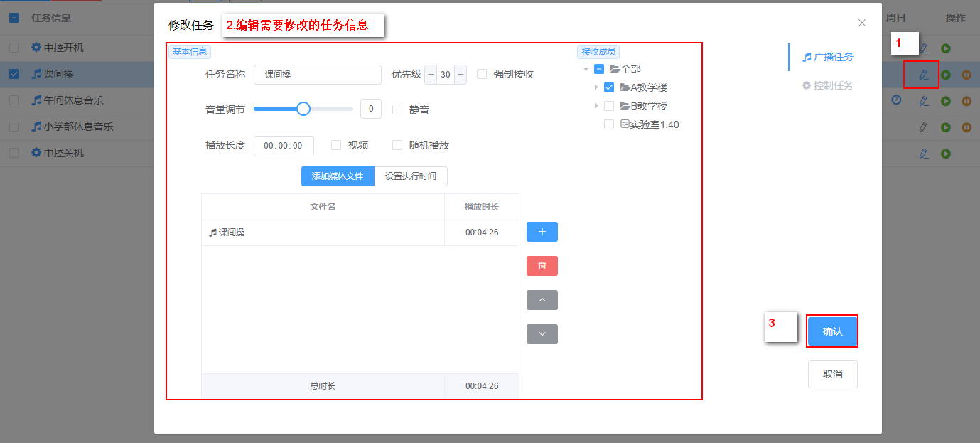Click green play icon for 中控开机 row
The width and height of the screenshot is (980, 443).
(x=945, y=48)
